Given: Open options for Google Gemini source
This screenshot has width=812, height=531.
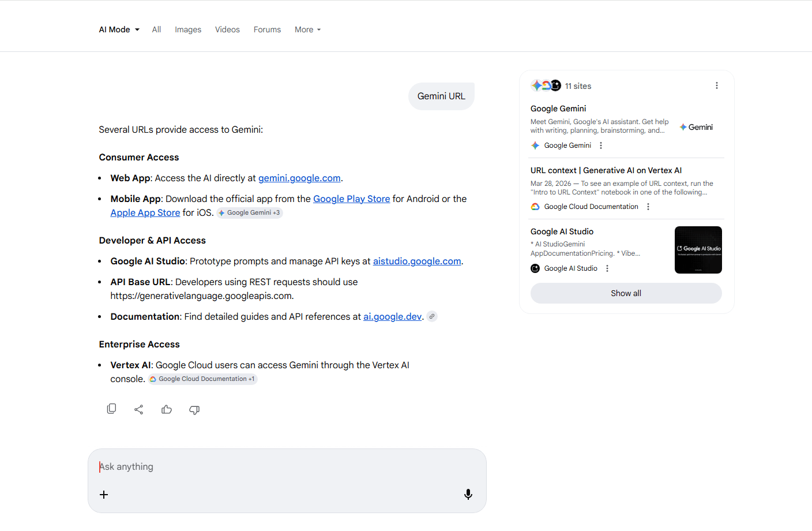Looking at the screenshot, I should click(x=601, y=145).
